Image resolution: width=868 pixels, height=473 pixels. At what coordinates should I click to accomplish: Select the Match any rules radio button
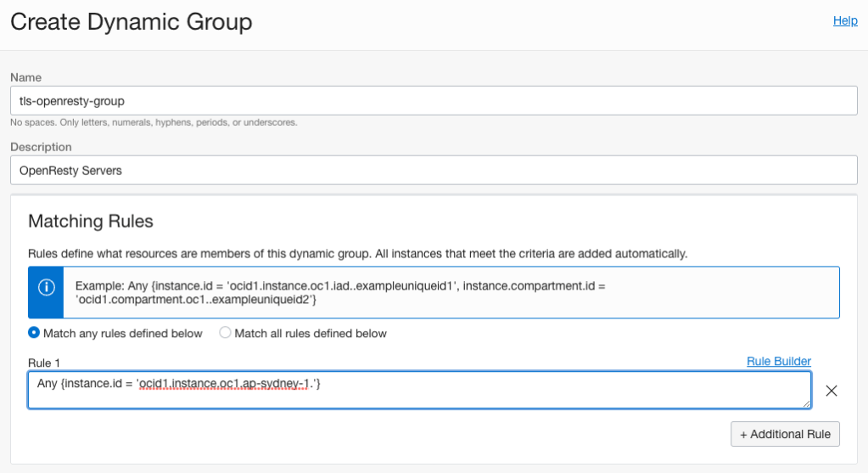pyautogui.click(x=34, y=333)
